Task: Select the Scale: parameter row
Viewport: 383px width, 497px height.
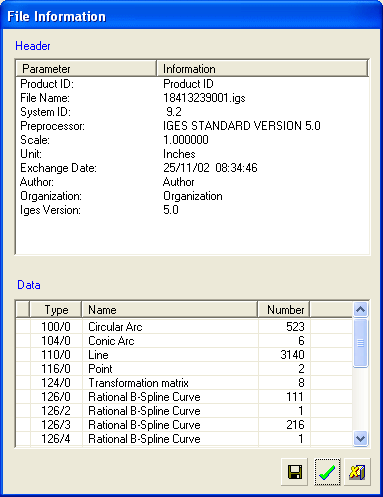Action: coord(192,140)
